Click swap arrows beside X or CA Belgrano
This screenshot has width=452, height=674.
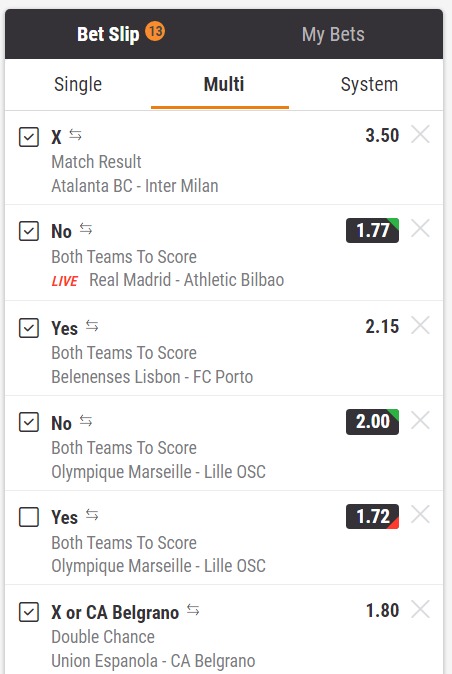(x=193, y=610)
